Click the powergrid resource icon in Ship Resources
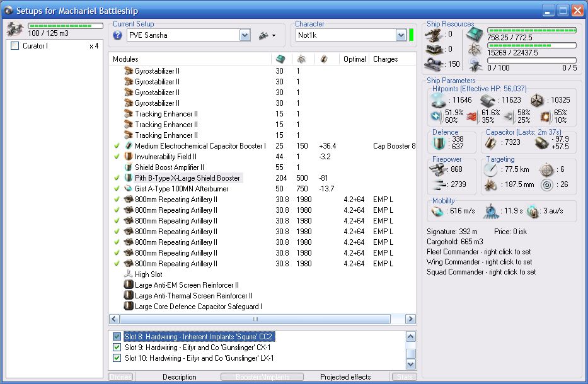Screen dimensions: 588x384 click(475, 49)
